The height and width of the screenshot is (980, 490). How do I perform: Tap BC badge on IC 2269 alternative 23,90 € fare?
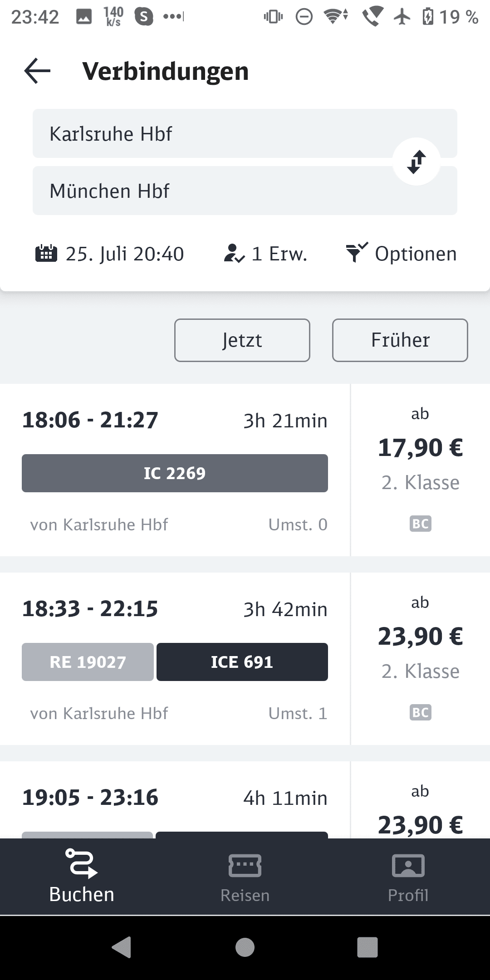click(420, 713)
